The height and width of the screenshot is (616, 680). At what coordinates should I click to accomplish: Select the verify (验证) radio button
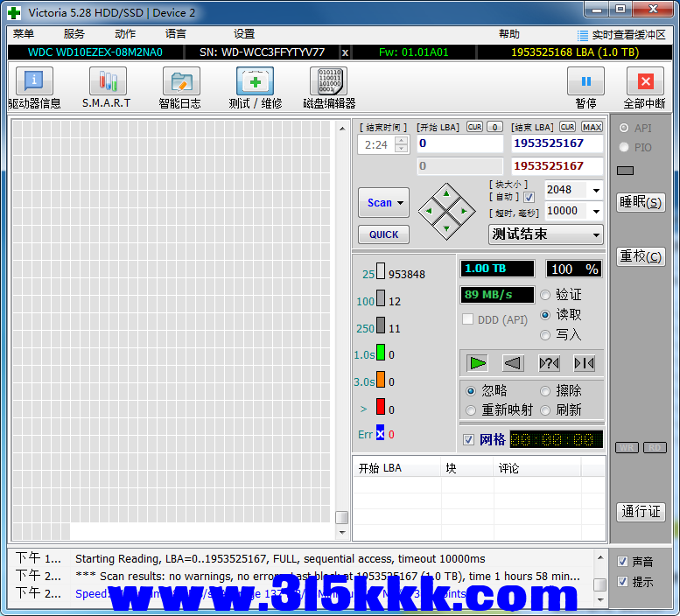(x=545, y=295)
